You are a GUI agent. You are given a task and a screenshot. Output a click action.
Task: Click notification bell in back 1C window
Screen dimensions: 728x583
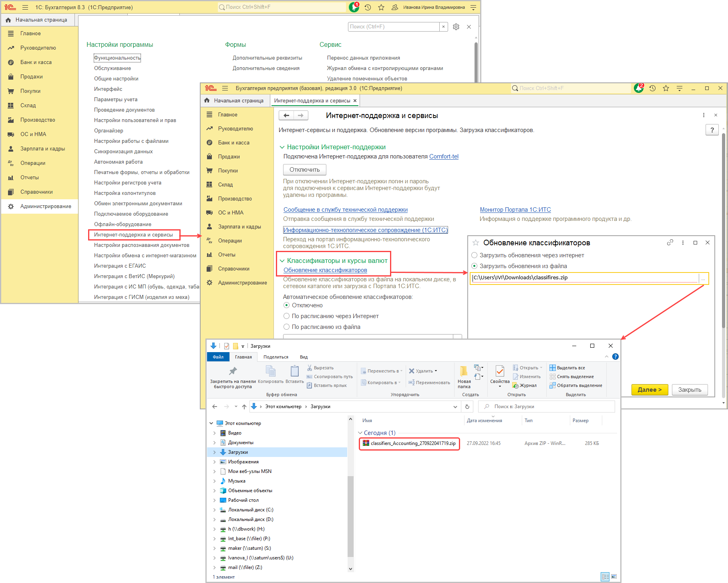pyautogui.click(x=354, y=7)
